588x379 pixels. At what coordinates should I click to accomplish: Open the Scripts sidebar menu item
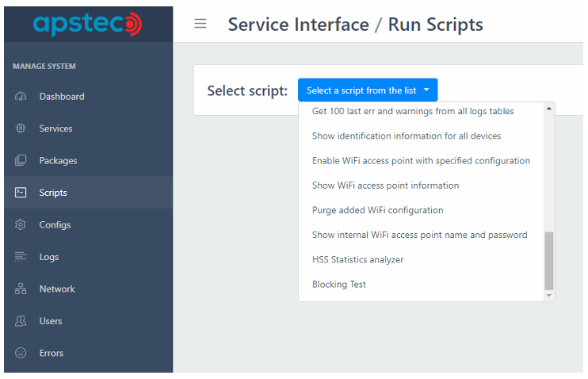coord(53,193)
